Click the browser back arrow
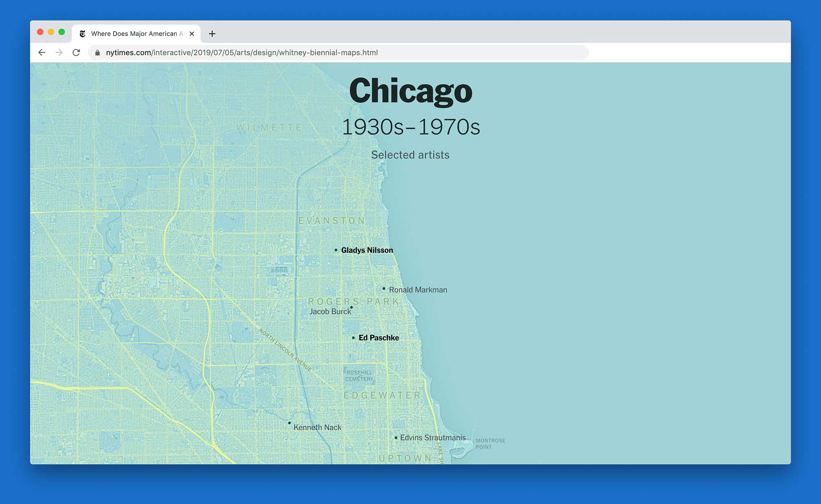Viewport: 821px width, 504px height. [x=41, y=53]
